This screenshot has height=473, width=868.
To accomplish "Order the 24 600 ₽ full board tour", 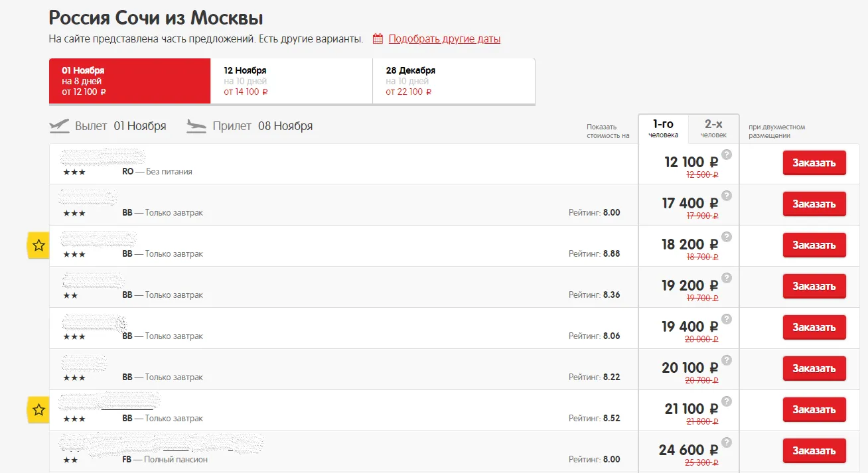I will point(814,450).
